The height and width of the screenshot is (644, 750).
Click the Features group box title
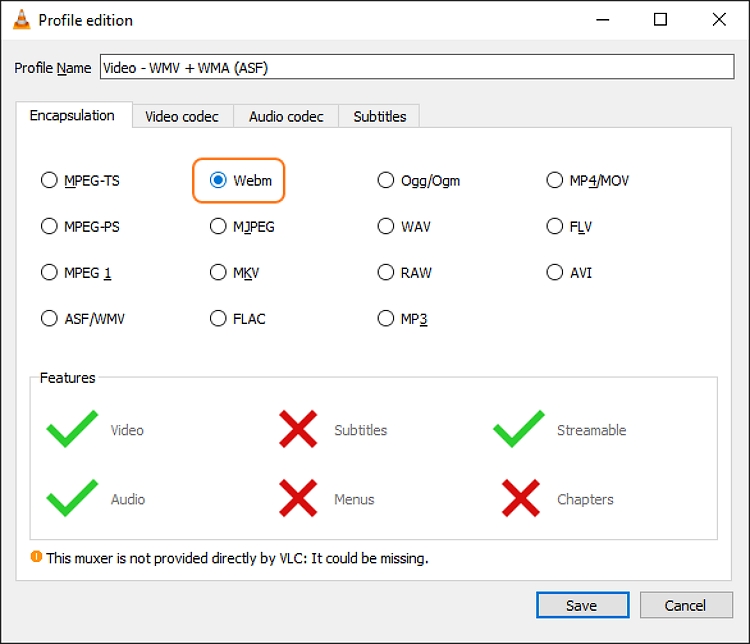67,378
